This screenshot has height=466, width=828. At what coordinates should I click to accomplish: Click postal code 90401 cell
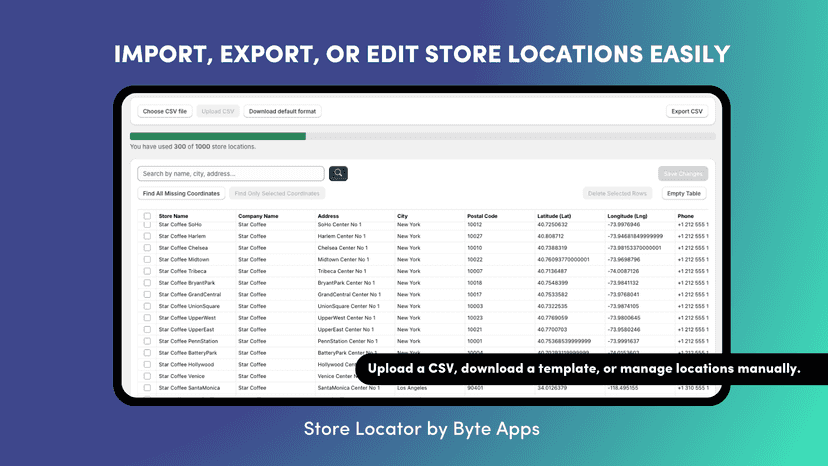coord(475,388)
